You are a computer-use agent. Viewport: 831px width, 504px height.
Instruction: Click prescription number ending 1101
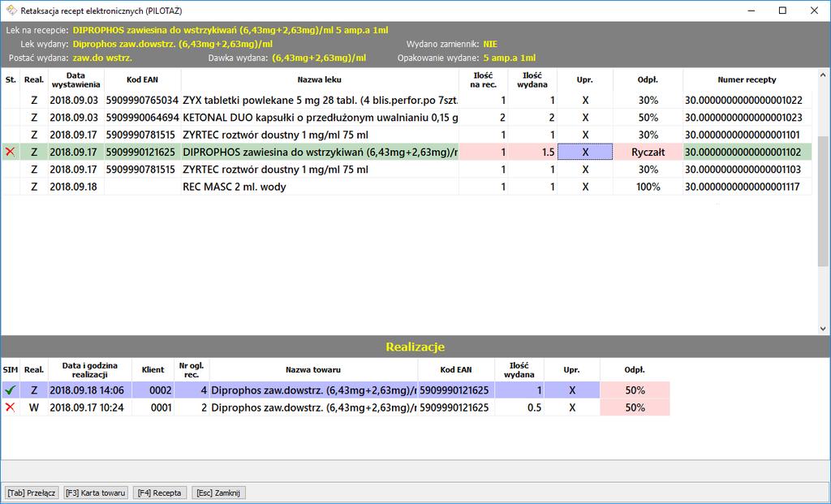pyautogui.click(x=743, y=135)
